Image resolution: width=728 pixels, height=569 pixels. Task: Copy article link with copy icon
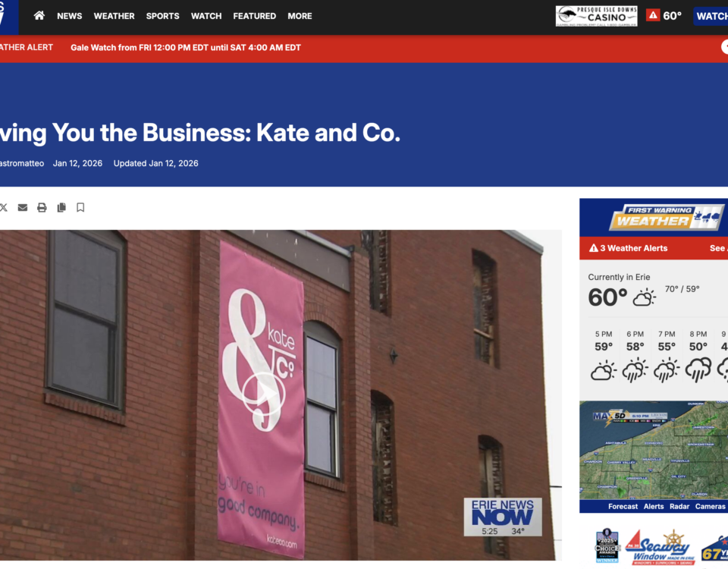pyautogui.click(x=61, y=208)
